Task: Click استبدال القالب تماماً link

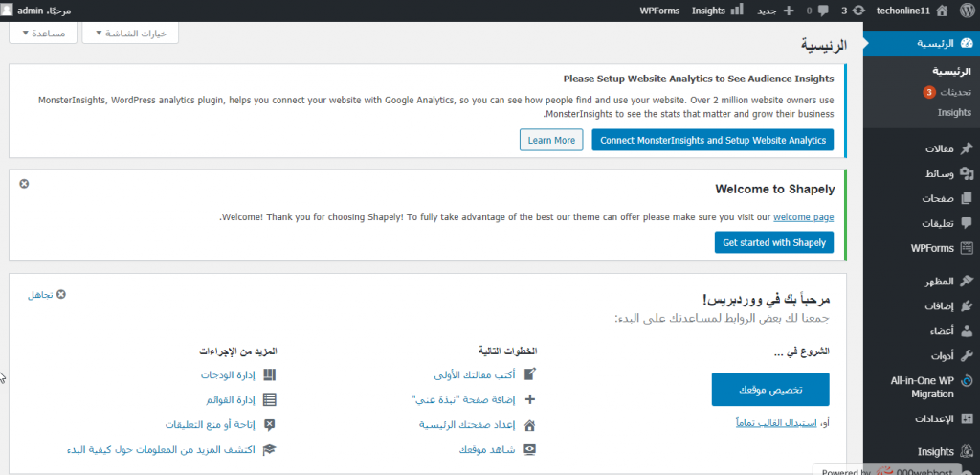Action: (x=777, y=423)
